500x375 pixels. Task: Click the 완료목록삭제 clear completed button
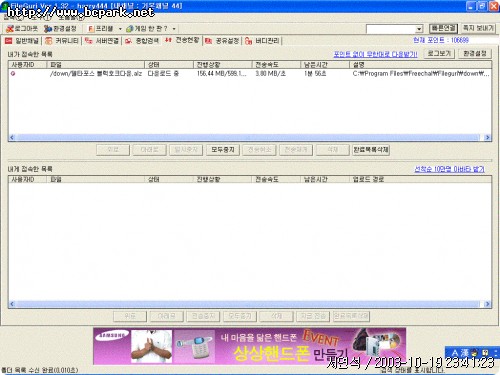point(371,150)
